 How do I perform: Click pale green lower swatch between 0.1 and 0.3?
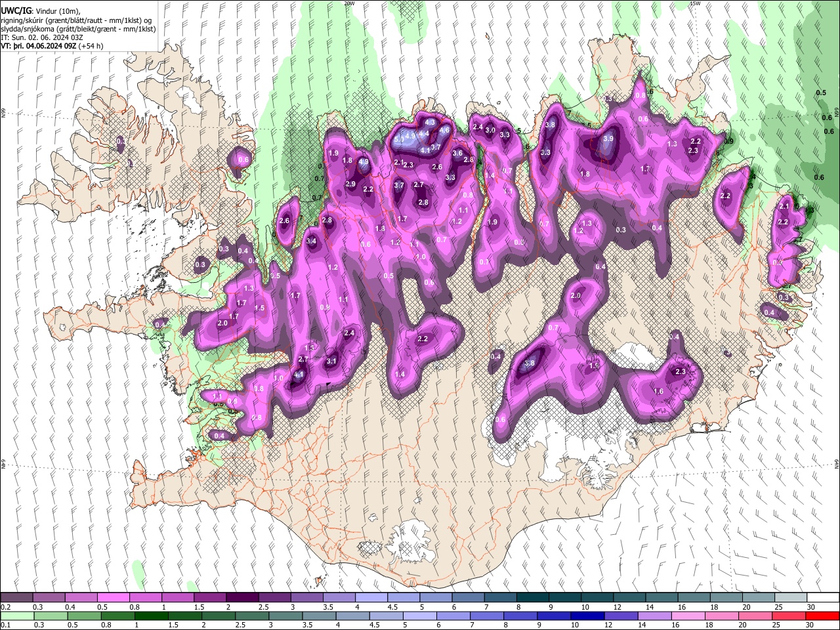click(17, 616)
